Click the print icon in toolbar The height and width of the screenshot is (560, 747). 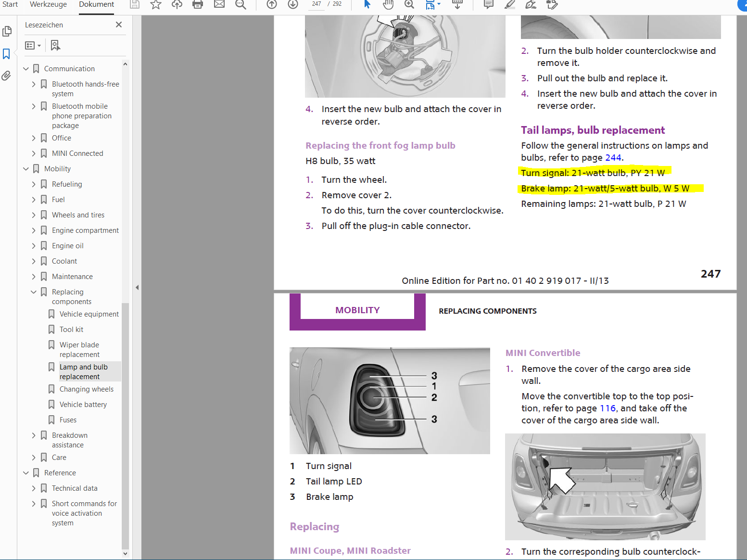(x=197, y=5)
